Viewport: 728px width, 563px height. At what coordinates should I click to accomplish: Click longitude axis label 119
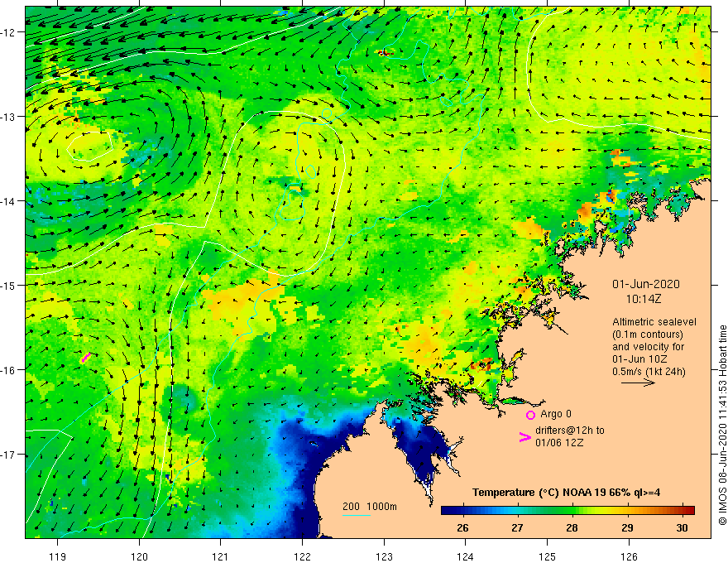58,556
